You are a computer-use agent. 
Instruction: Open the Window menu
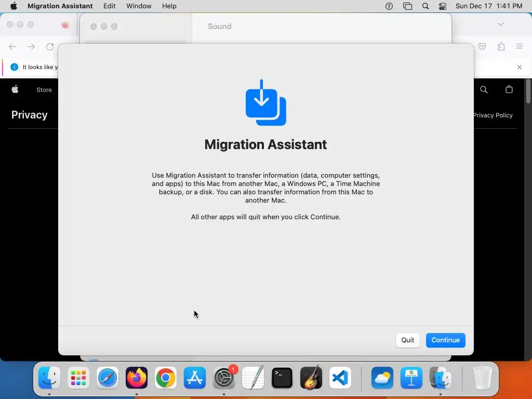tap(139, 6)
